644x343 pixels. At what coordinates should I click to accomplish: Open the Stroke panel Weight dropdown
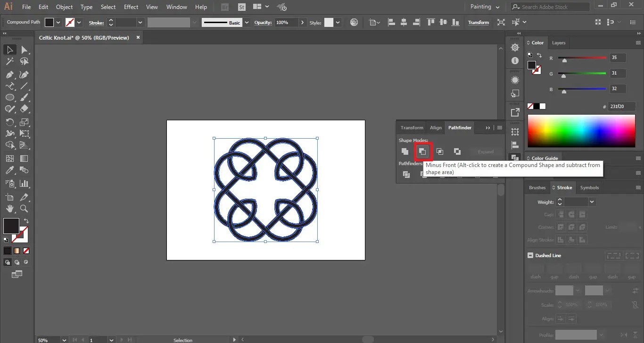click(x=592, y=202)
